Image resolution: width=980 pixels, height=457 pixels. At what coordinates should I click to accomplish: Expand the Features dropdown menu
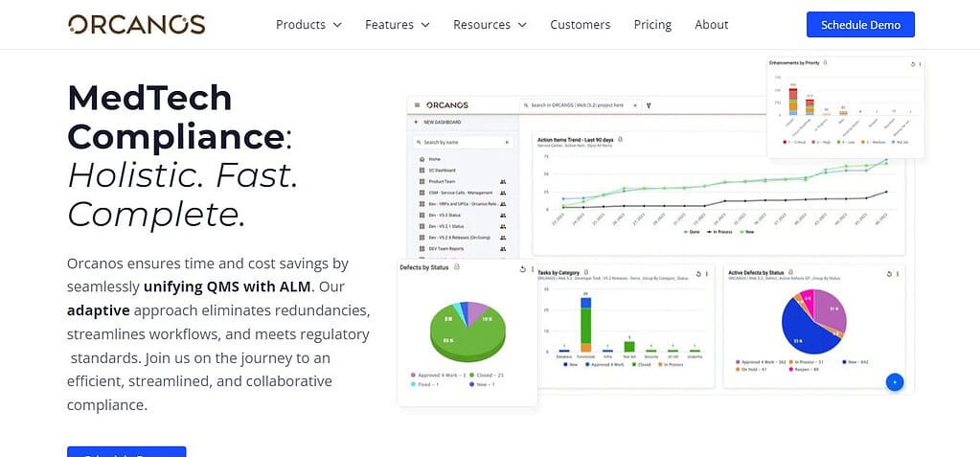click(398, 25)
